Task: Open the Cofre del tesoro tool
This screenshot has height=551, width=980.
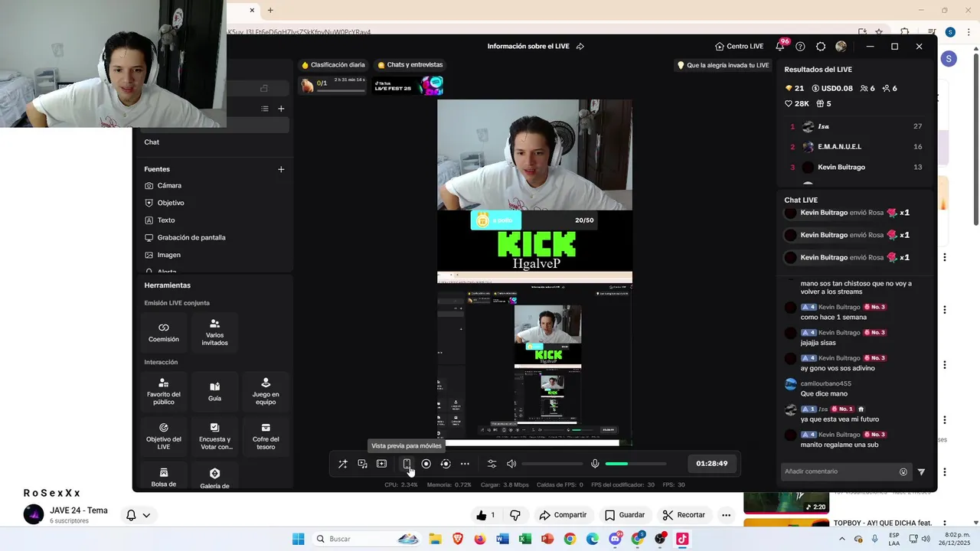Action: [x=266, y=436]
